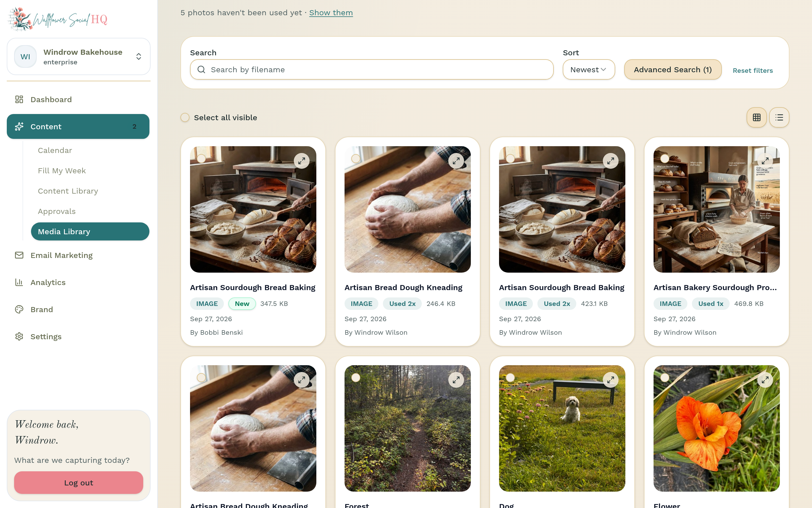Expand first Artisan Bread Dough Kneading preview

point(456,161)
